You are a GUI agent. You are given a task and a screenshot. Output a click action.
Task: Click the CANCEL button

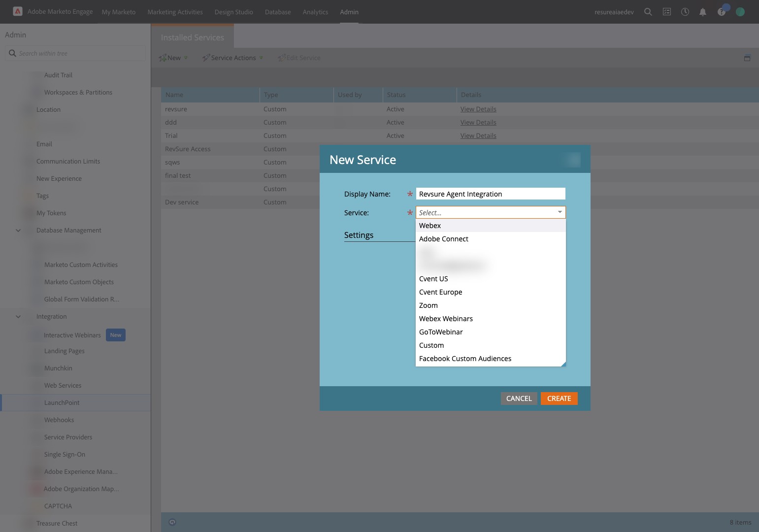(519, 399)
